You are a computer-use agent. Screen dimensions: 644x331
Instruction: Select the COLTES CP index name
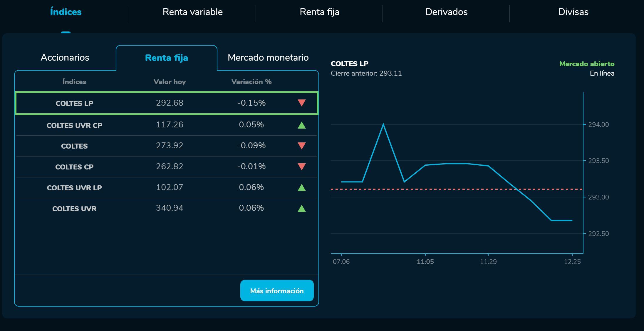[74, 167]
